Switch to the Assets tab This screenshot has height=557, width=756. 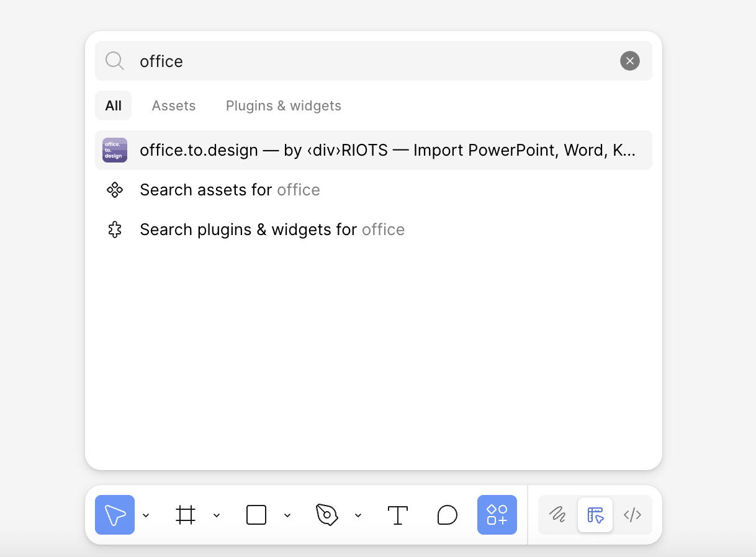174,105
